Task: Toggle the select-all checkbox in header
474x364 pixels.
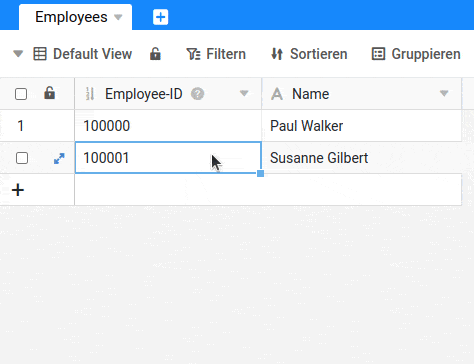Action: pyautogui.click(x=21, y=94)
